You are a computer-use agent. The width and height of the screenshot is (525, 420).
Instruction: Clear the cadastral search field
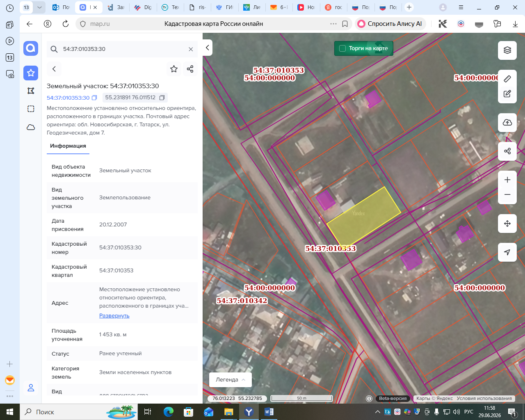(191, 49)
